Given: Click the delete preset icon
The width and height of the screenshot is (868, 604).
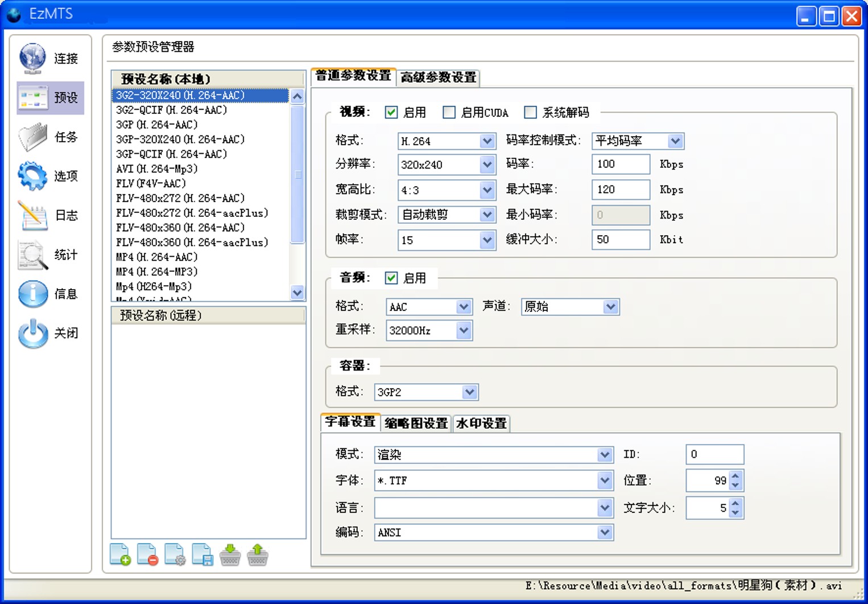Looking at the screenshot, I should click(x=147, y=554).
